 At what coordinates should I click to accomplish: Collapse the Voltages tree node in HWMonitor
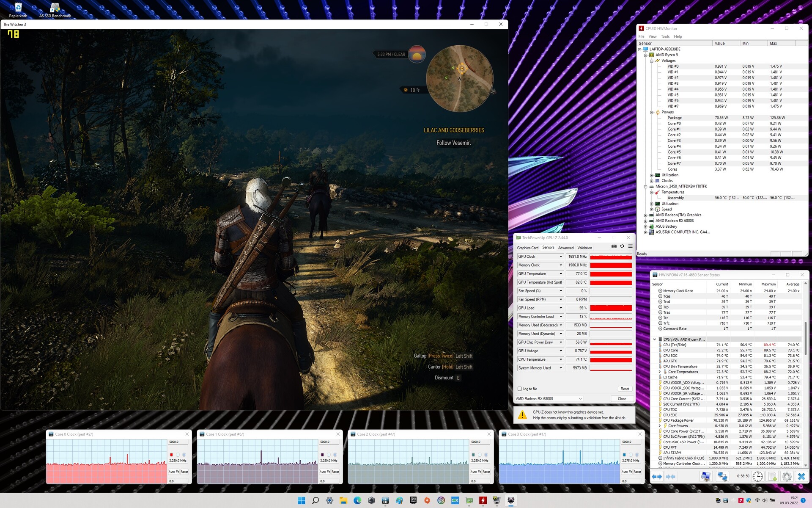tap(652, 61)
